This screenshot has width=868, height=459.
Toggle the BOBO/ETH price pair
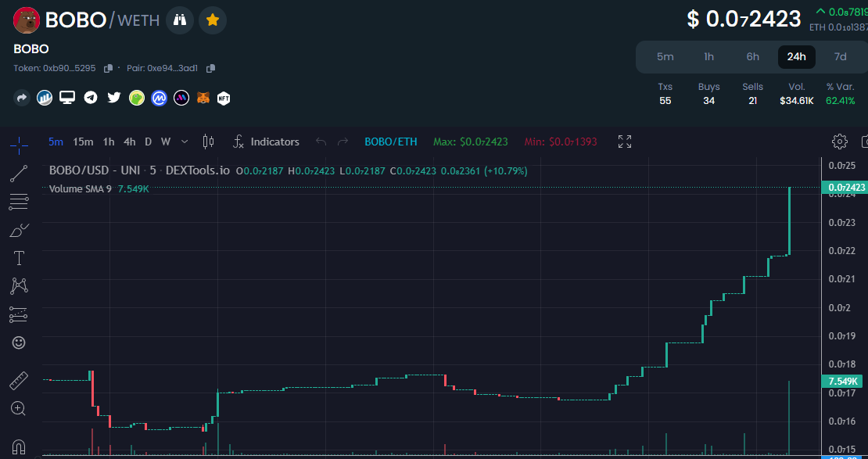click(391, 142)
